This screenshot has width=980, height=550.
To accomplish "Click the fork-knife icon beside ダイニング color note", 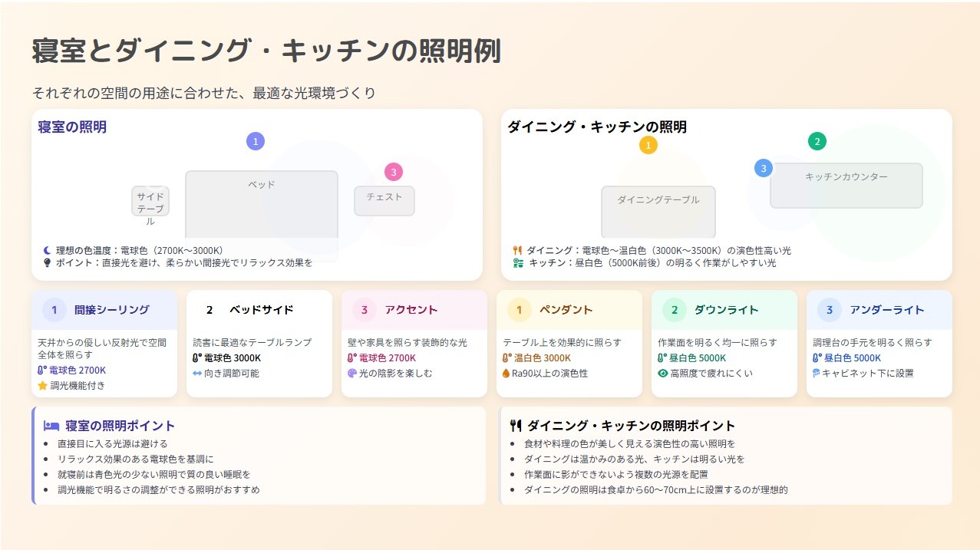I will coord(517,250).
